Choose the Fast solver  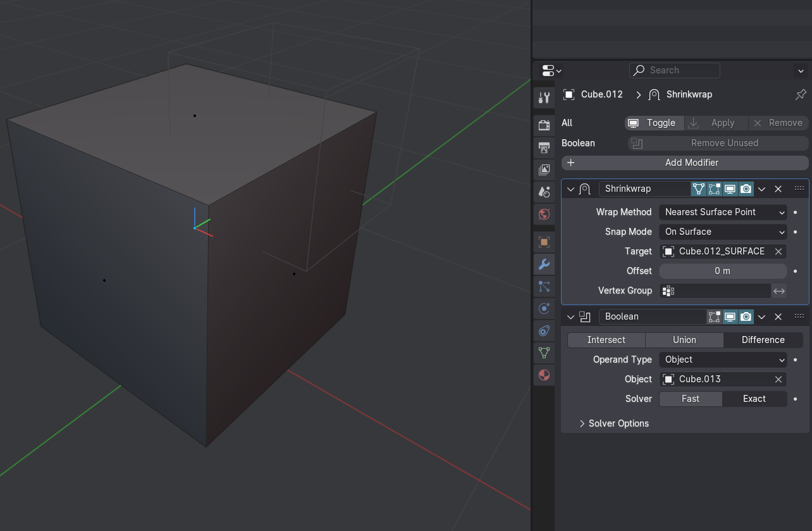click(x=691, y=399)
